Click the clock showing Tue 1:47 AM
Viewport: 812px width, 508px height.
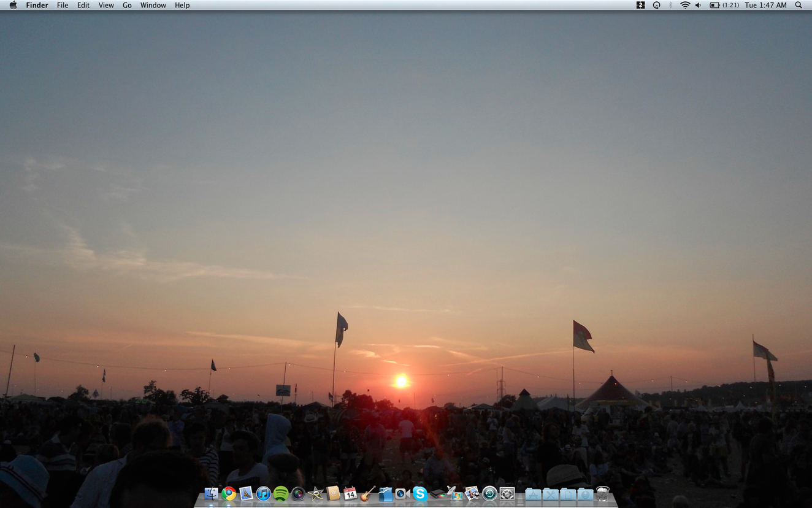[x=765, y=5]
